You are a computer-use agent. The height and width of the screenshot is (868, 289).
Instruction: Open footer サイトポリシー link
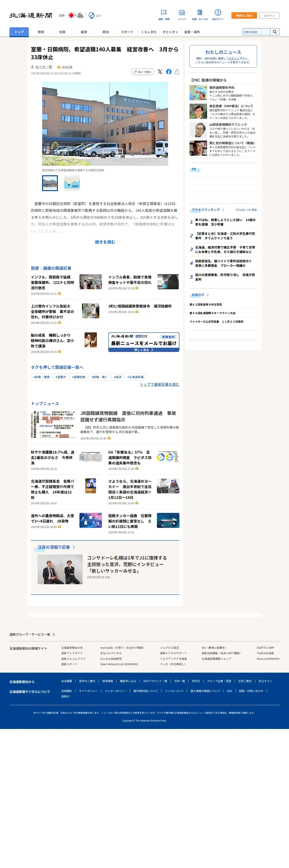tap(88, 691)
